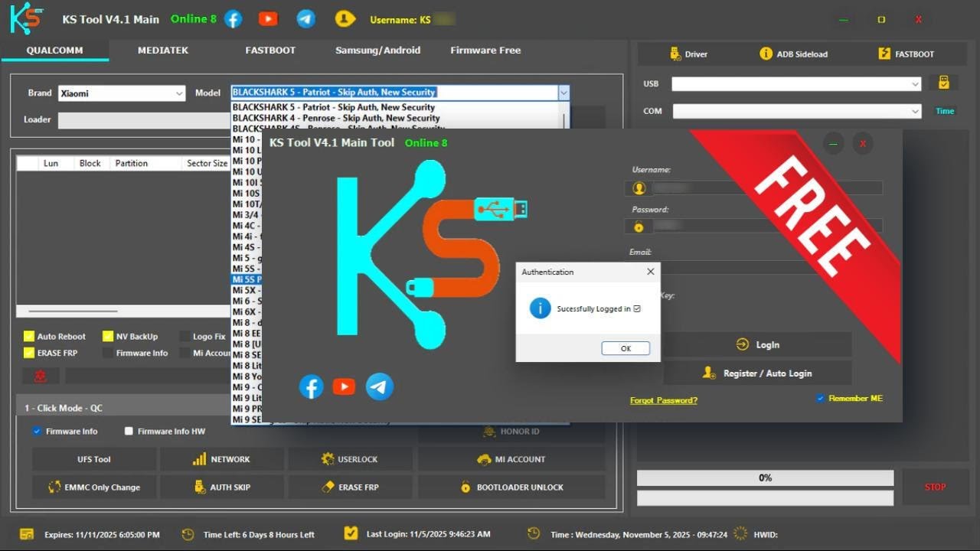Click the AUTH SKIP button
The width and height of the screenshot is (980, 551).
[x=220, y=487]
